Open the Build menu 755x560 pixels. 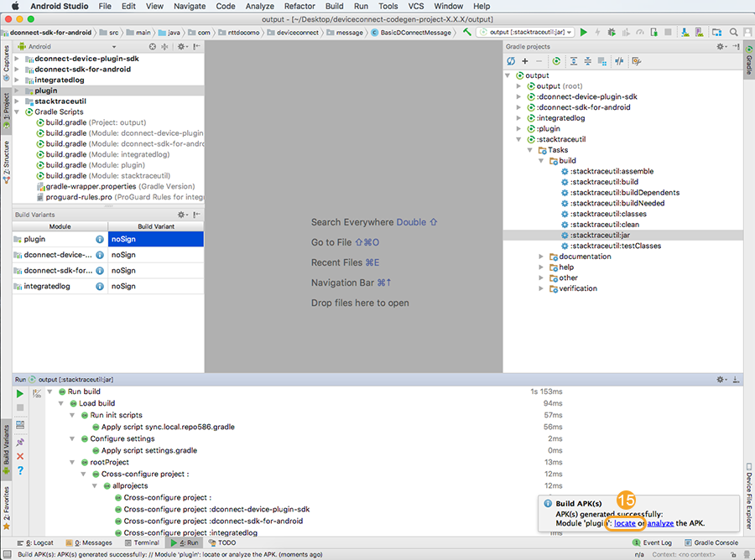(334, 6)
